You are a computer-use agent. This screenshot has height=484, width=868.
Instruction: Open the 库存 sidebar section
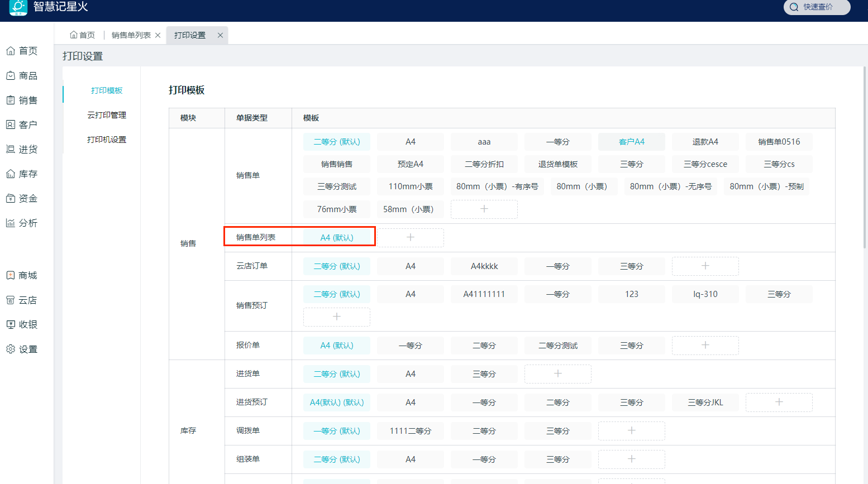[22, 174]
